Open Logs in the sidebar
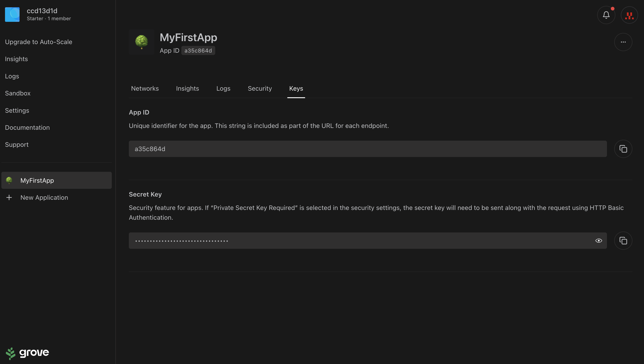This screenshot has height=364, width=644. [x=12, y=76]
